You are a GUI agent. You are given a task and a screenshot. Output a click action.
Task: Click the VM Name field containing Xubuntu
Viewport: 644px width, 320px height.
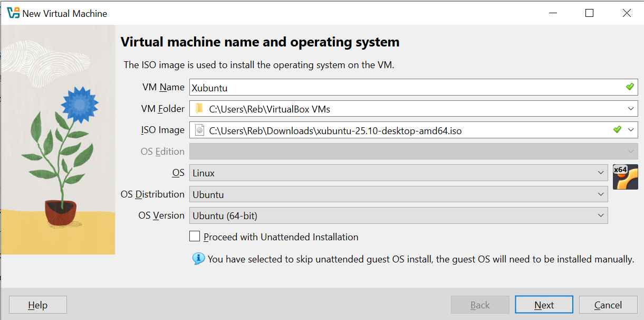click(414, 87)
